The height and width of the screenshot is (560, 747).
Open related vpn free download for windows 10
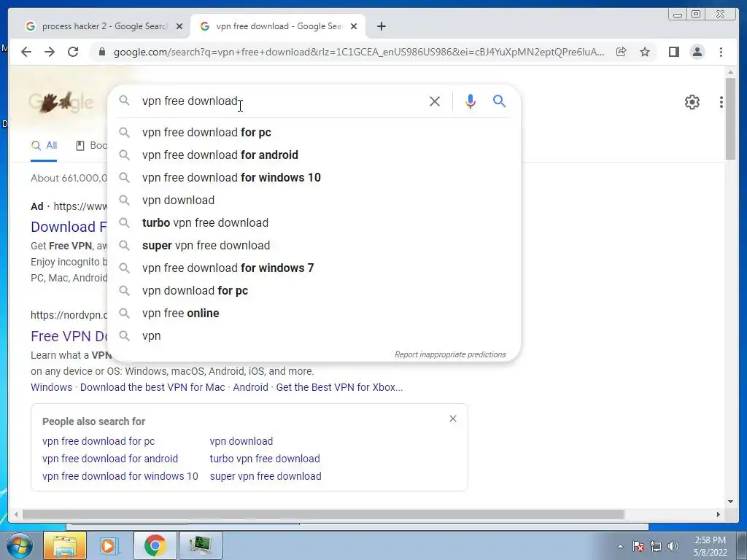coord(120,476)
